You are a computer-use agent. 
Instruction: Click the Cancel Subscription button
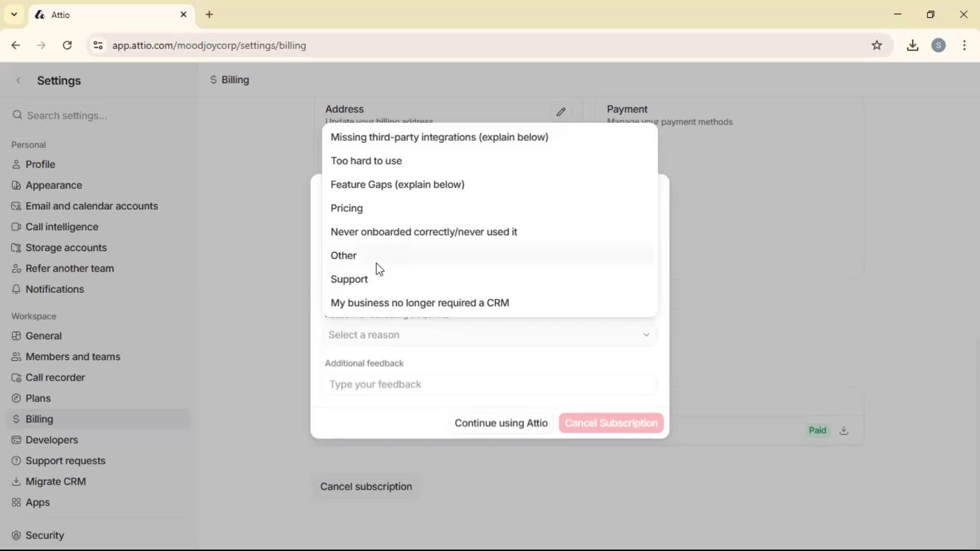[610, 423]
